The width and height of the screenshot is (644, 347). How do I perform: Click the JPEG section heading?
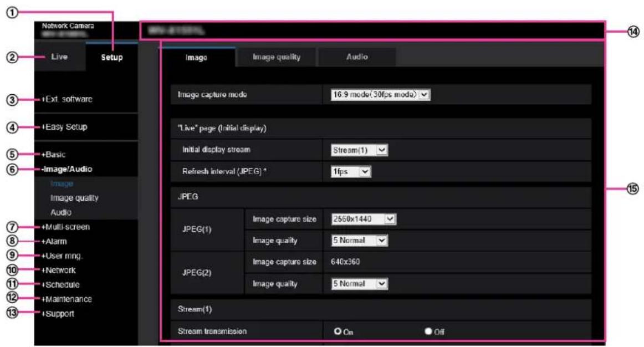pos(188,197)
